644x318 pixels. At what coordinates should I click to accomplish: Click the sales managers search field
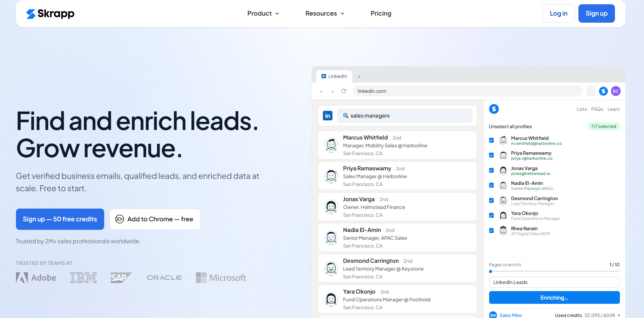[404, 116]
